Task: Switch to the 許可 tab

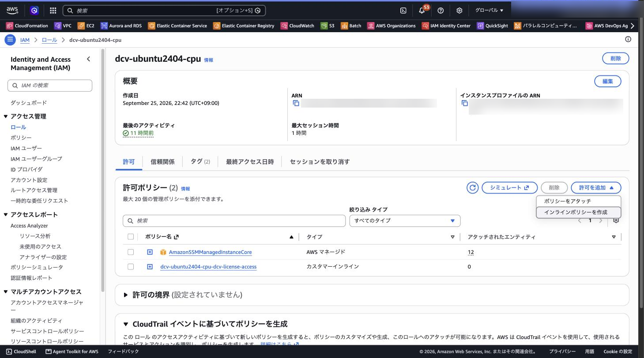Action: [128, 162]
